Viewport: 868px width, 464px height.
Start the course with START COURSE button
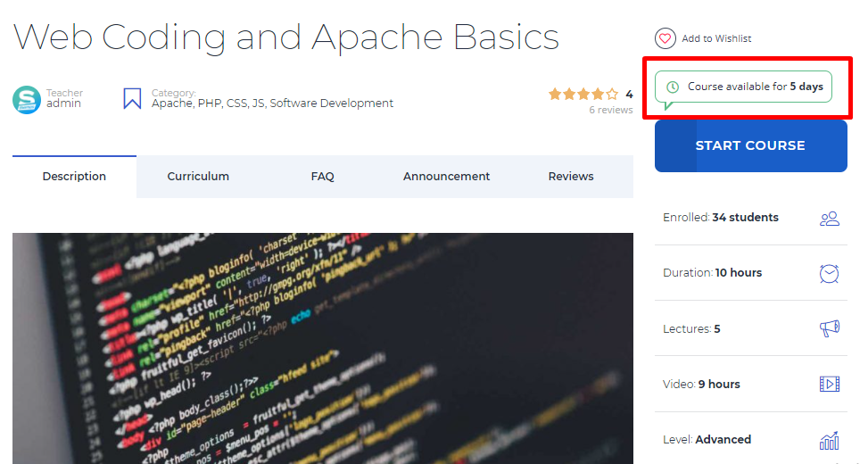click(750, 145)
